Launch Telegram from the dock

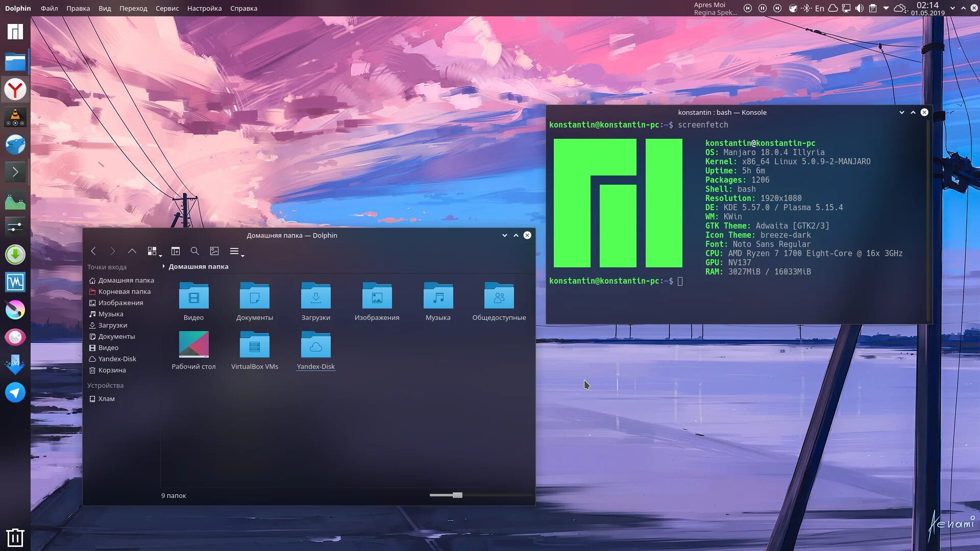[x=15, y=392]
